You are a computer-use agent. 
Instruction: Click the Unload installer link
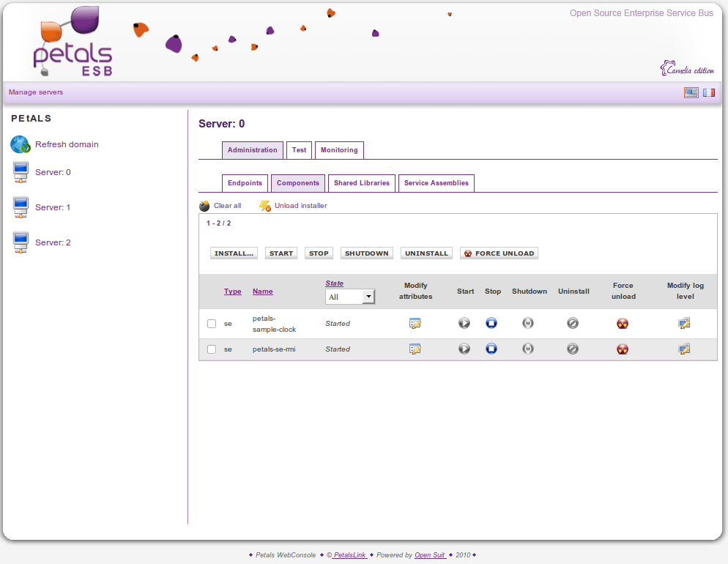(300, 206)
